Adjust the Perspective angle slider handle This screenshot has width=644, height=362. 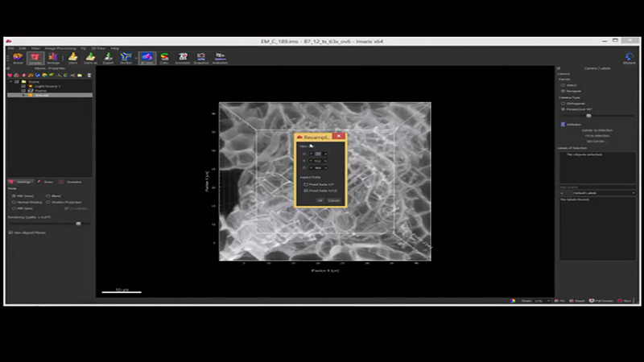588,116
